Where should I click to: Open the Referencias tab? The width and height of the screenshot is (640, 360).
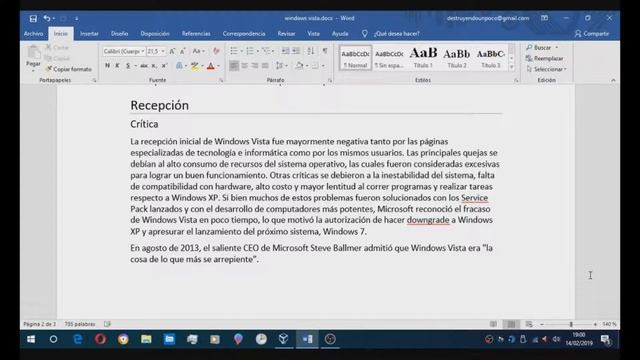point(196,34)
